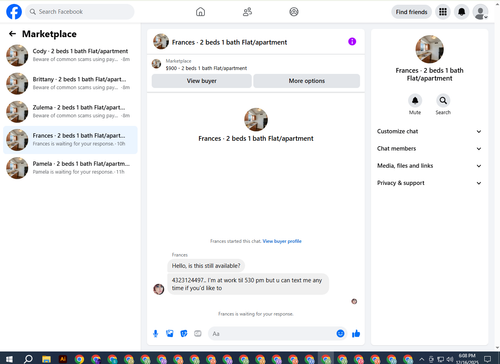Open the Friends icon in top bar
Viewport: 500px width, 364px height.
pos(247,12)
